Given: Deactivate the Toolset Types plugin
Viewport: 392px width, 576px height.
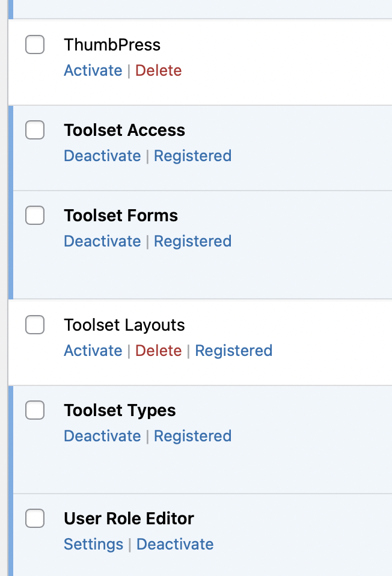Looking at the screenshot, I should 102,436.
